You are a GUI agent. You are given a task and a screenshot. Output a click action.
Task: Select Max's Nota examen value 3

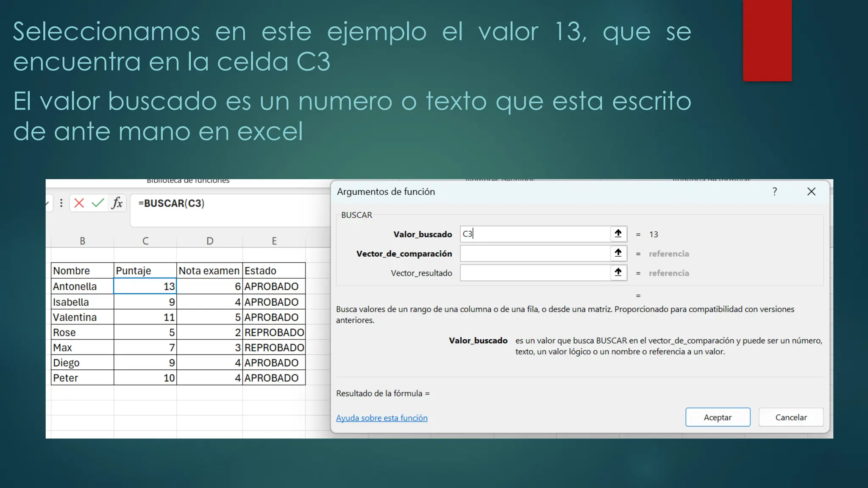click(210, 348)
